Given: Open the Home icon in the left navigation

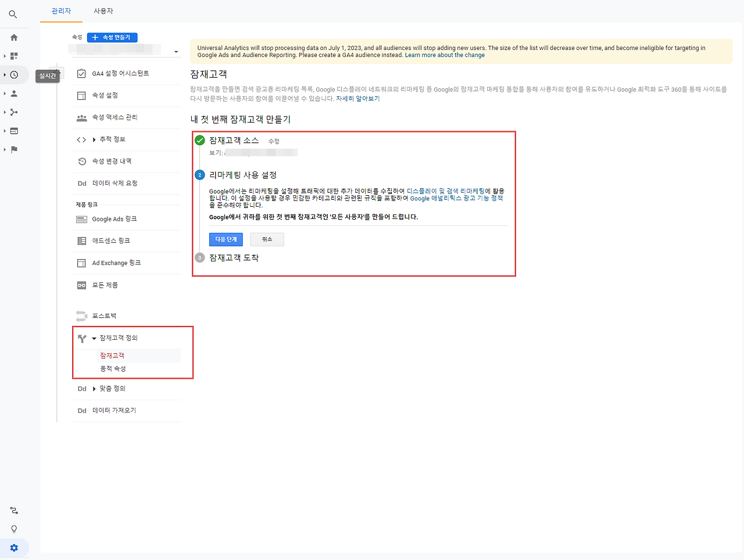Looking at the screenshot, I should [14, 37].
